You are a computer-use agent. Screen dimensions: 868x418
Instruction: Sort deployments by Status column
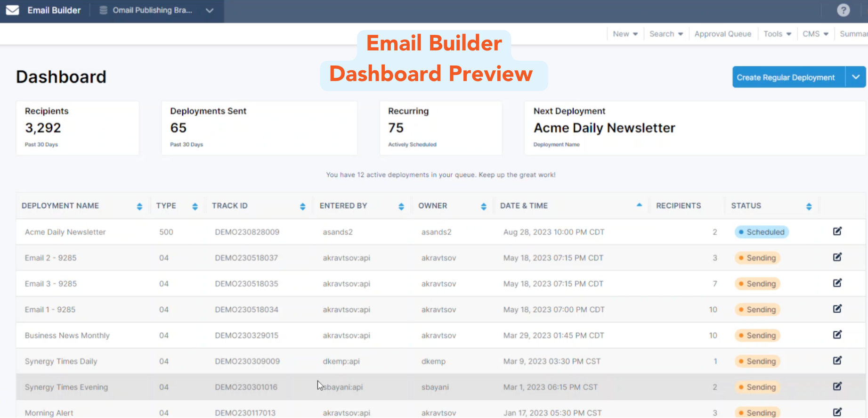(809, 206)
